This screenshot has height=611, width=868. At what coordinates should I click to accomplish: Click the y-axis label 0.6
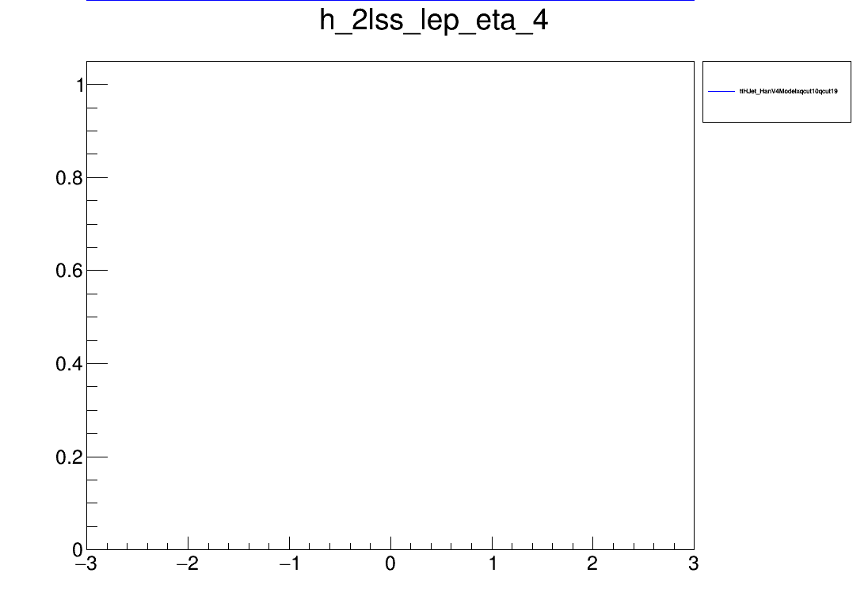click(69, 271)
